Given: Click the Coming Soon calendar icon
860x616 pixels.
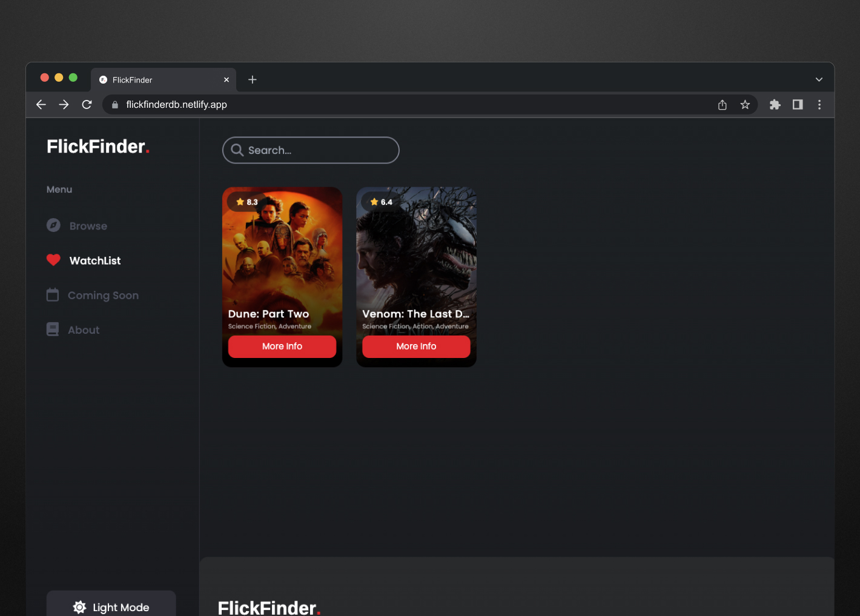Looking at the screenshot, I should click(x=53, y=295).
